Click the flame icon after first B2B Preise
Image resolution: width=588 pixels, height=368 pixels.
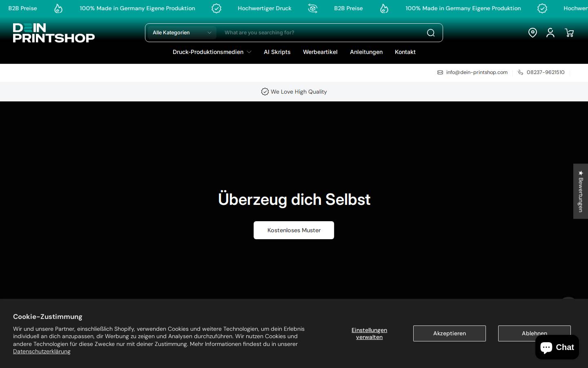pyautogui.click(x=58, y=8)
